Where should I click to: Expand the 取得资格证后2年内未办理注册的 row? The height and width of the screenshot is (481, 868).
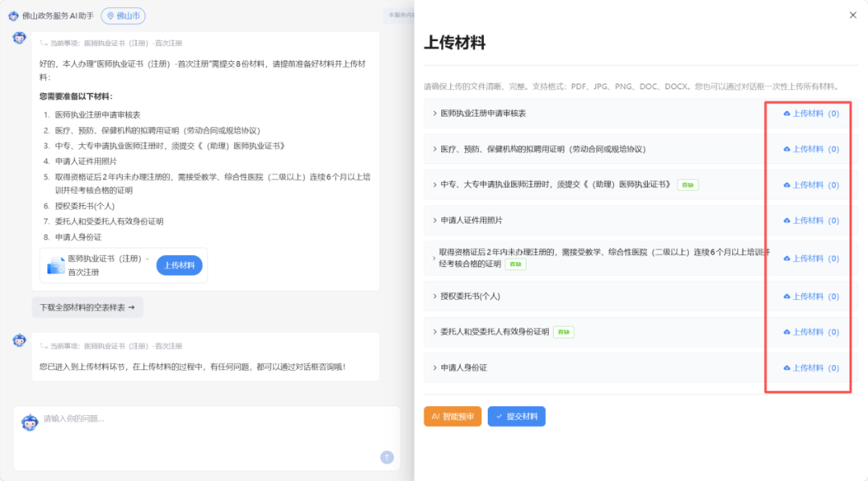(434, 258)
